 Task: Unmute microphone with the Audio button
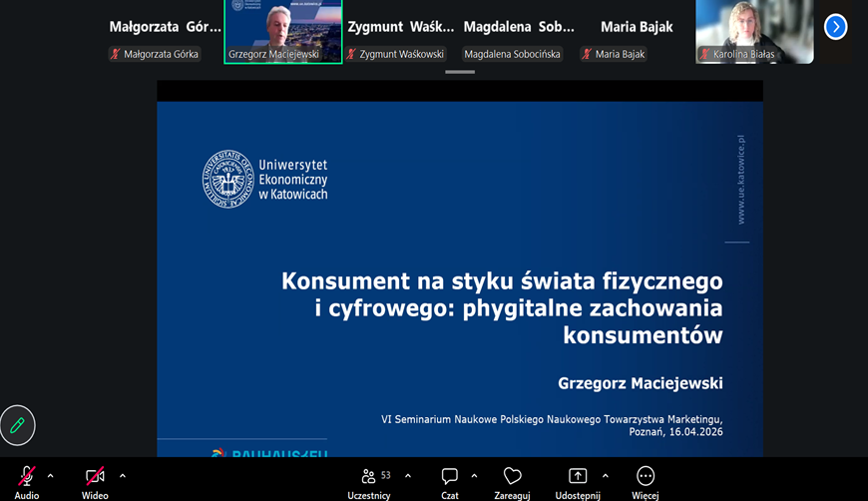click(27, 476)
